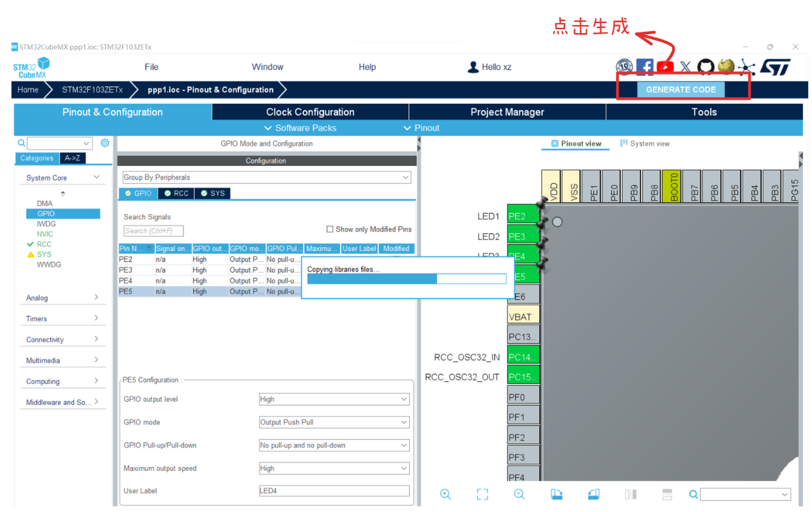Image resolution: width=812 pixels, height=512 pixels.
Task: Click the ST community network icon
Action: [x=746, y=67]
